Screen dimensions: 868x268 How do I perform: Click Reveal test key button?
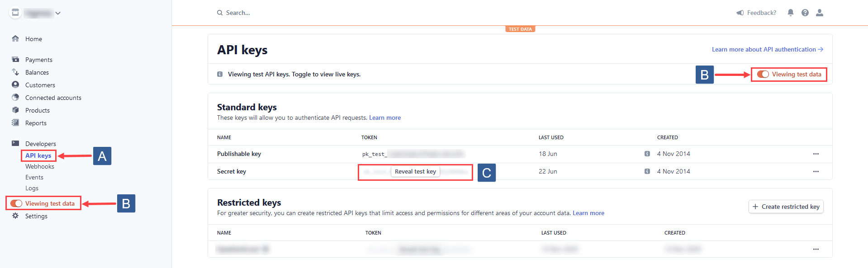click(x=415, y=171)
